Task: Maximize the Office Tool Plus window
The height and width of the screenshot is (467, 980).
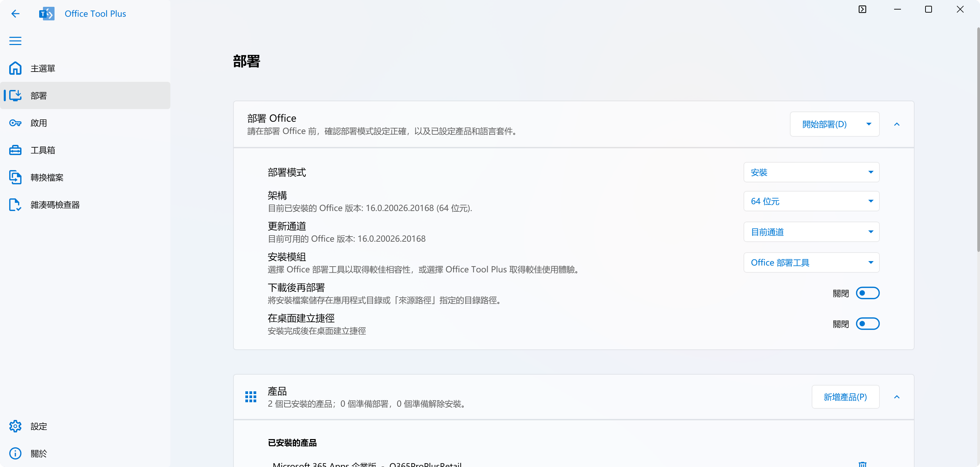Action: tap(928, 9)
